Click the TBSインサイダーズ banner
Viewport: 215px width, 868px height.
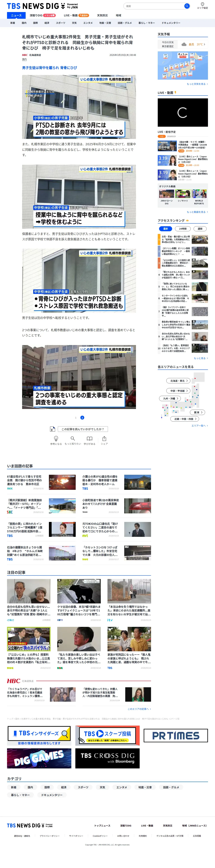point(39,735)
